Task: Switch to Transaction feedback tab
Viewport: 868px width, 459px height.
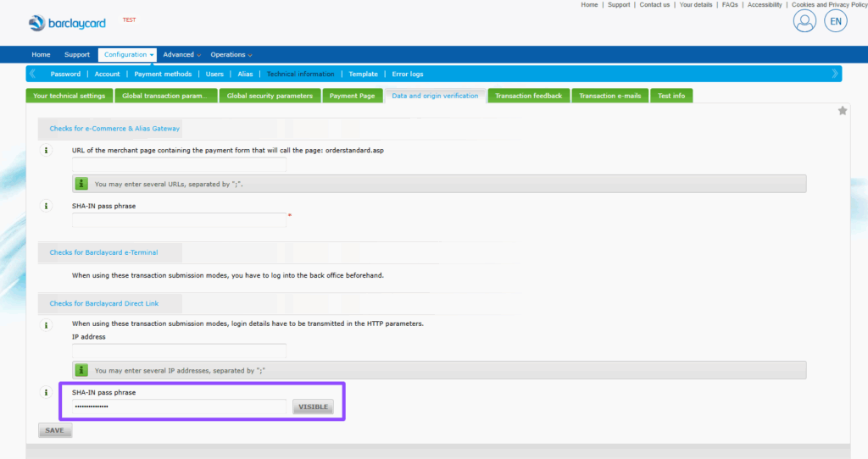Action: 529,96
